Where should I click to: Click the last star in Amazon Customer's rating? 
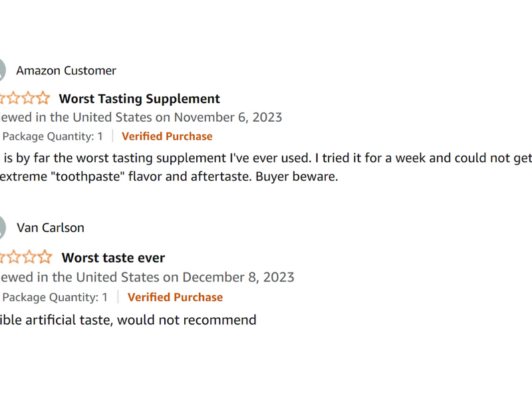(x=43, y=99)
